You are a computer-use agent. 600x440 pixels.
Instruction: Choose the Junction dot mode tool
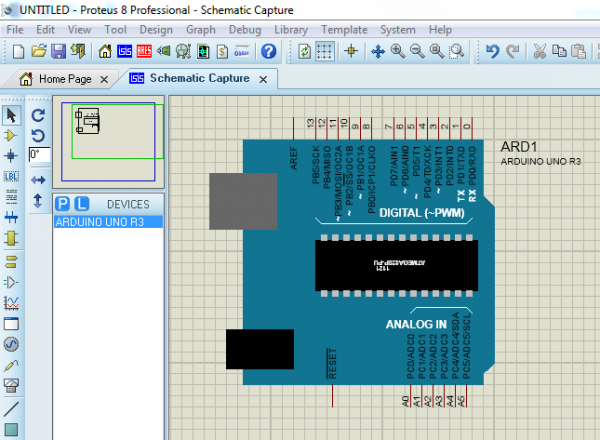point(11,155)
